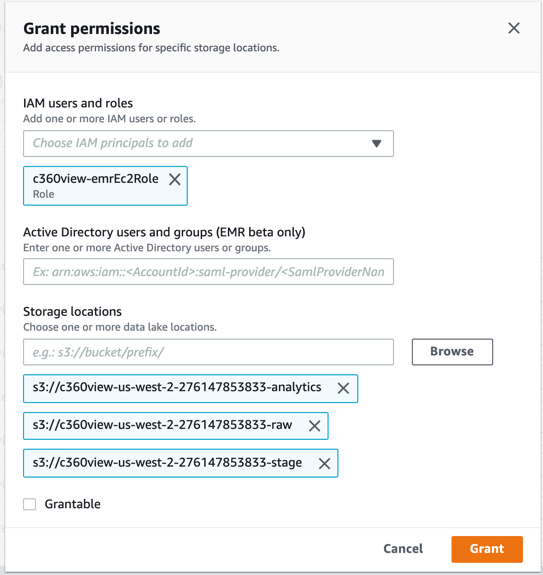Screen dimensions: 543x575
Task: Focus the Active Directory users input field
Action: click(208, 272)
